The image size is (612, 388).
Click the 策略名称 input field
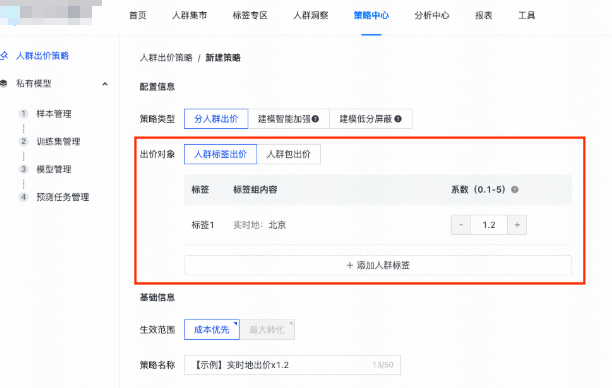(x=292, y=365)
